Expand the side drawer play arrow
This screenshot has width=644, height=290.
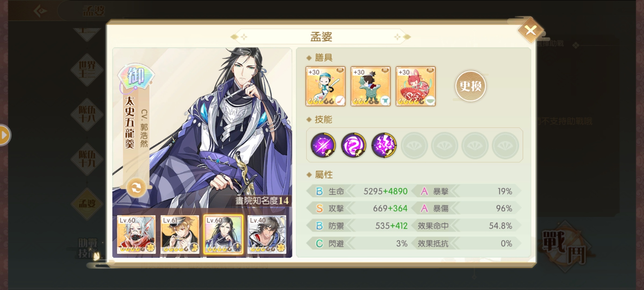4,135
